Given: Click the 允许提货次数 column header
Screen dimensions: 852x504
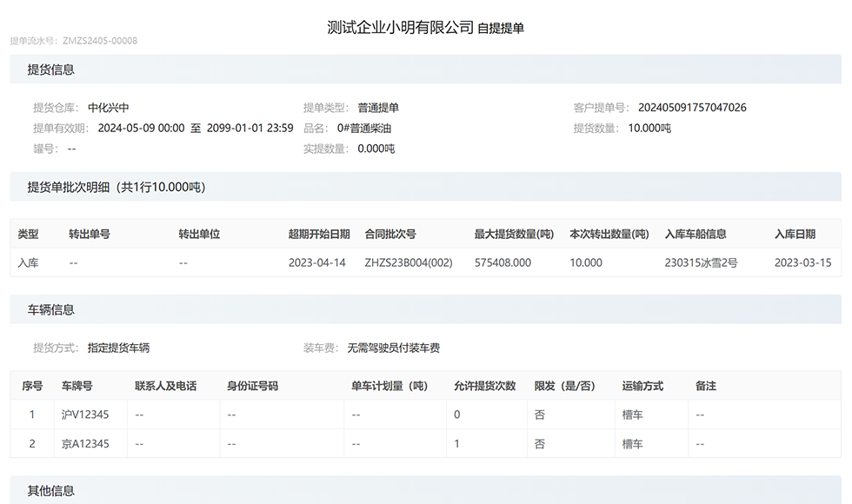Looking at the screenshot, I should pos(484,386).
